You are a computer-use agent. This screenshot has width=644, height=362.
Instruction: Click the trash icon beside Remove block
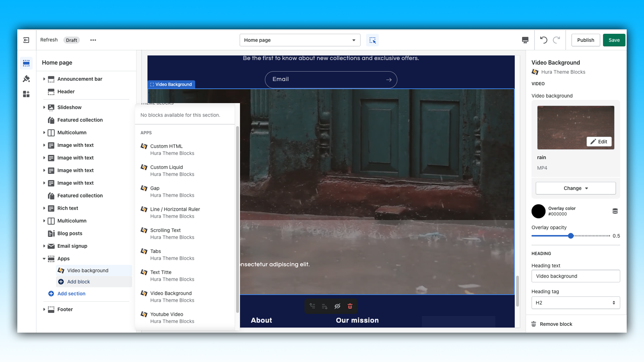tap(534, 324)
